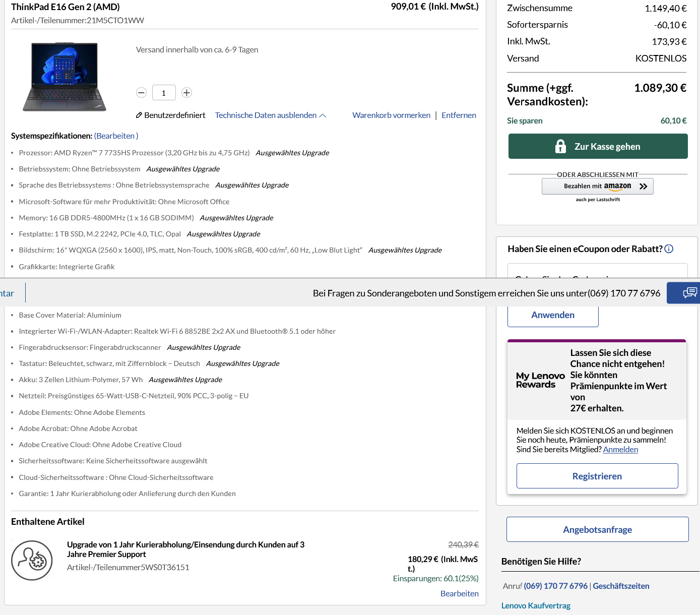This screenshot has height=615, width=700.
Task: Decrease quantity with the minus icon
Action: point(142,93)
